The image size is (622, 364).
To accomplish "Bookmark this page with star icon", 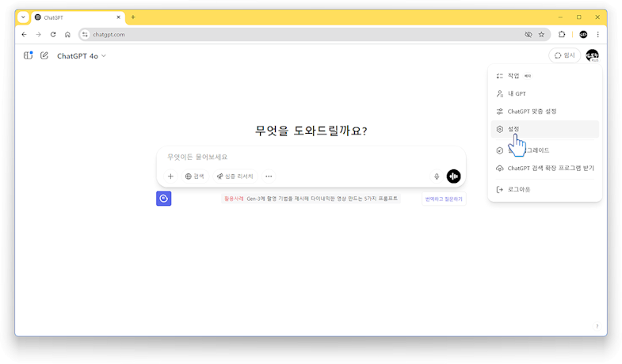I will [541, 35].
